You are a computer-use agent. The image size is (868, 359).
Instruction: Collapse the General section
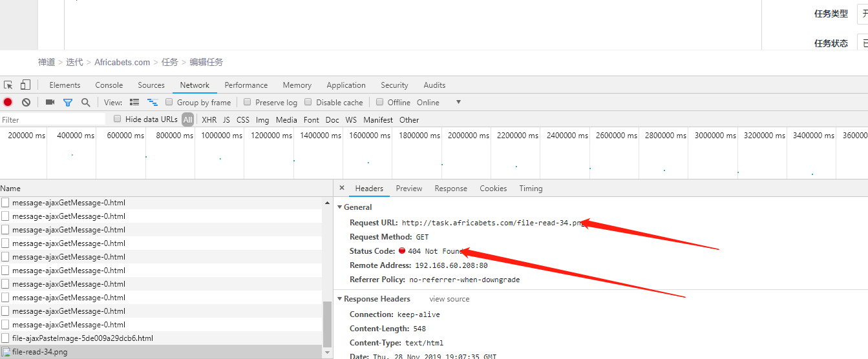click(341, 207)
